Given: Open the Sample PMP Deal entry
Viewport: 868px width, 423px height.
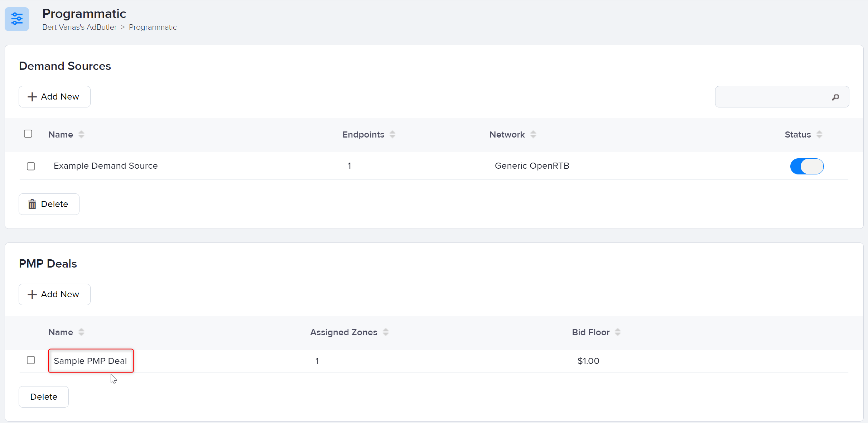Looking at the screenshot, I should coord(90,361).
